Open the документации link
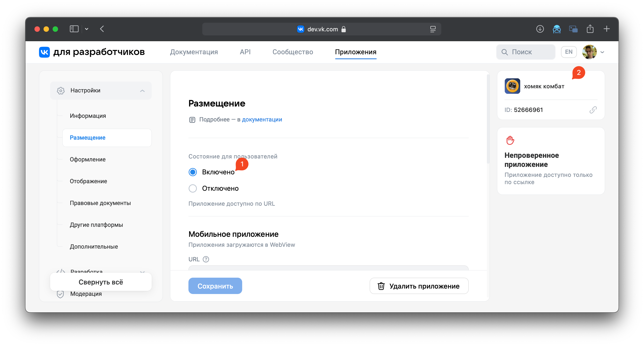 pyautogui.click(x=262, y=119)
